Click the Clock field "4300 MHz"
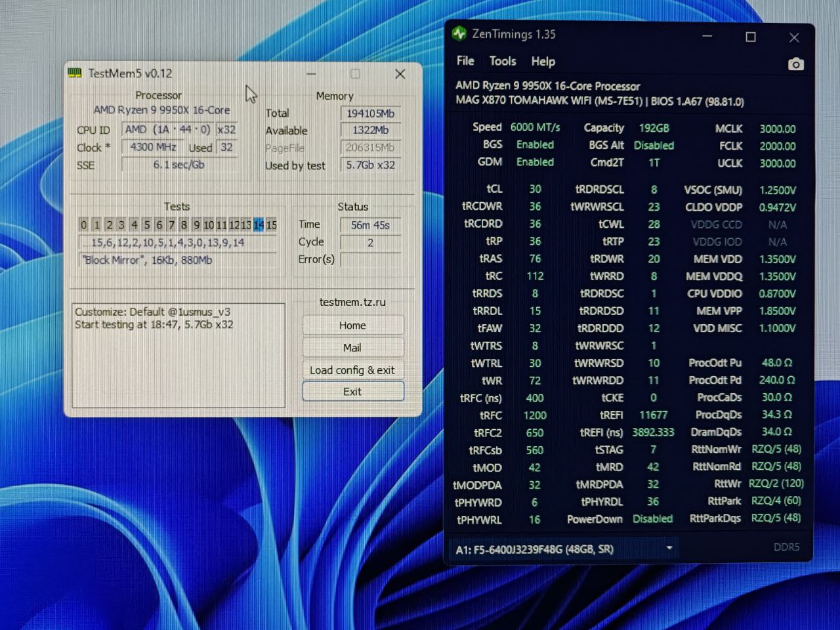Screen dimensions: 840x630 point(154,147)
